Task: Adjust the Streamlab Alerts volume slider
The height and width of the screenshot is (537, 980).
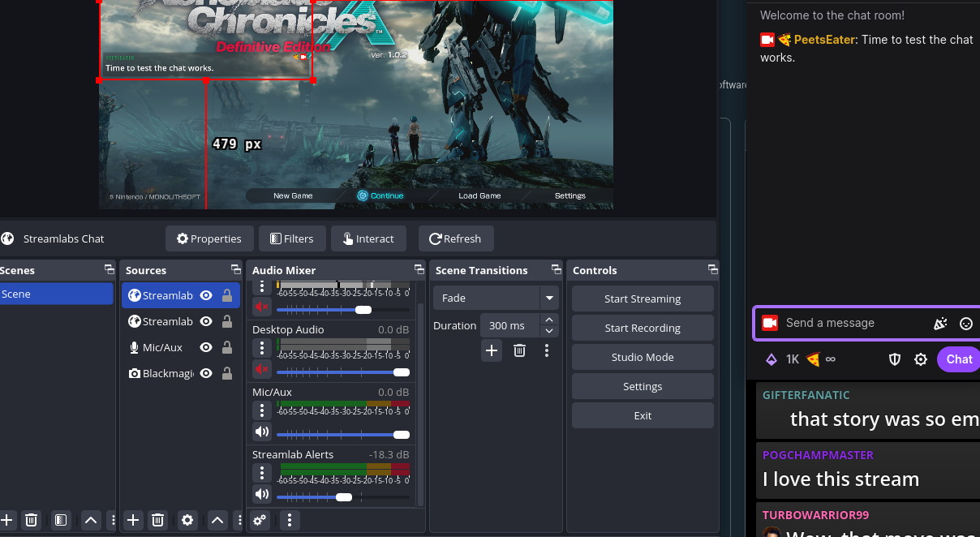Action: pos(343,496)
